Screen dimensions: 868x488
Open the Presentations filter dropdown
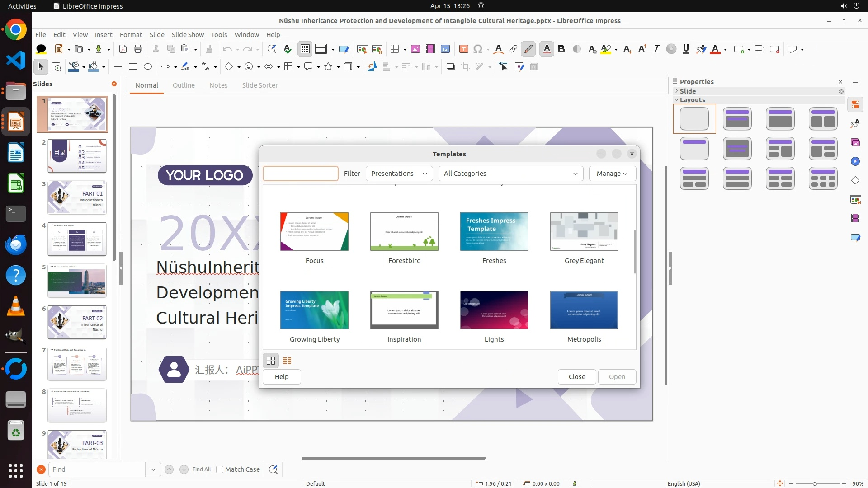(399, 174)
